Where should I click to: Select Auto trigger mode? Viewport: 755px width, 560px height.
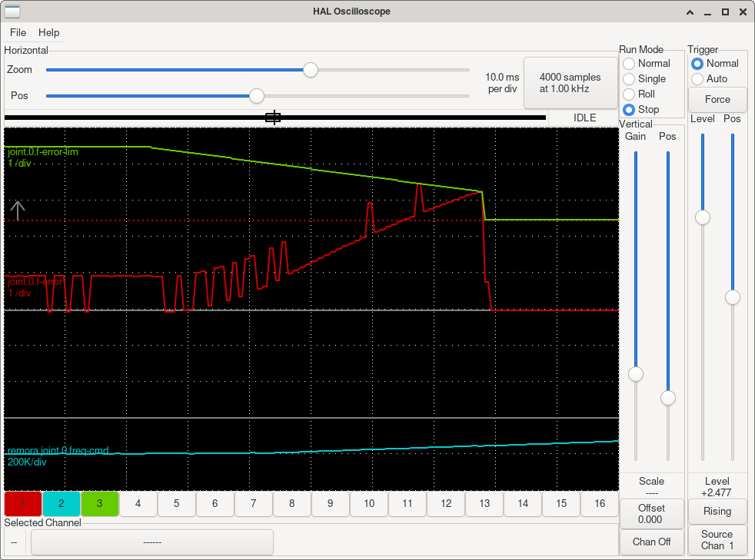(710, 79)
